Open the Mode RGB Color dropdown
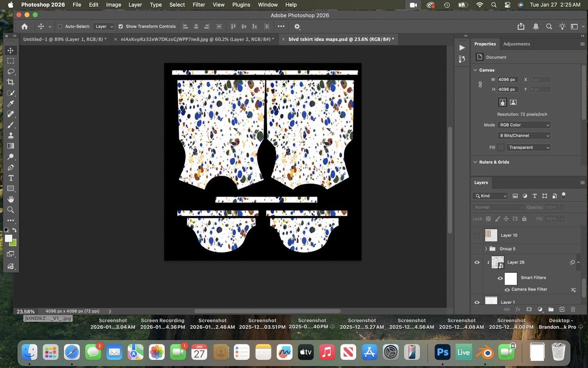588x368 pixels. click(x=524, y=125)
